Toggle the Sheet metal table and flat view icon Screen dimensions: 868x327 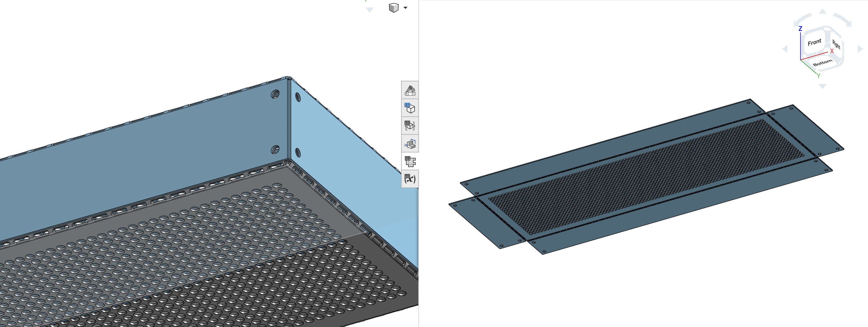(410, 161)
